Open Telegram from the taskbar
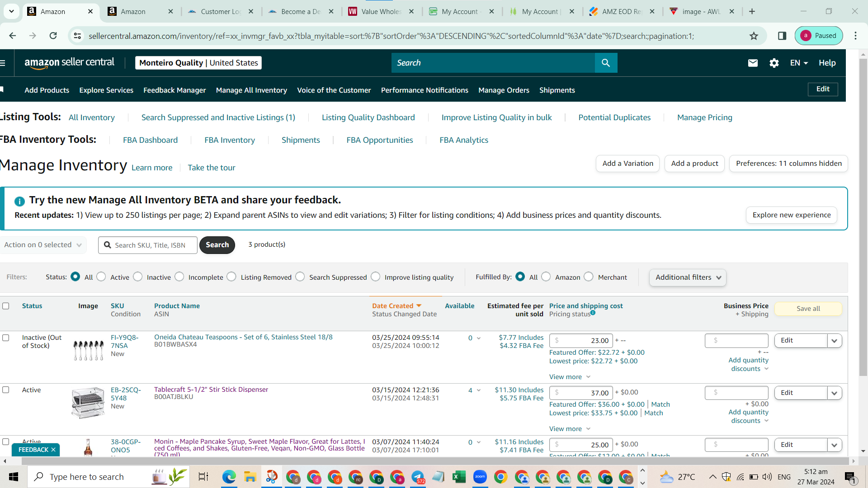 click(x=418, y=477)
